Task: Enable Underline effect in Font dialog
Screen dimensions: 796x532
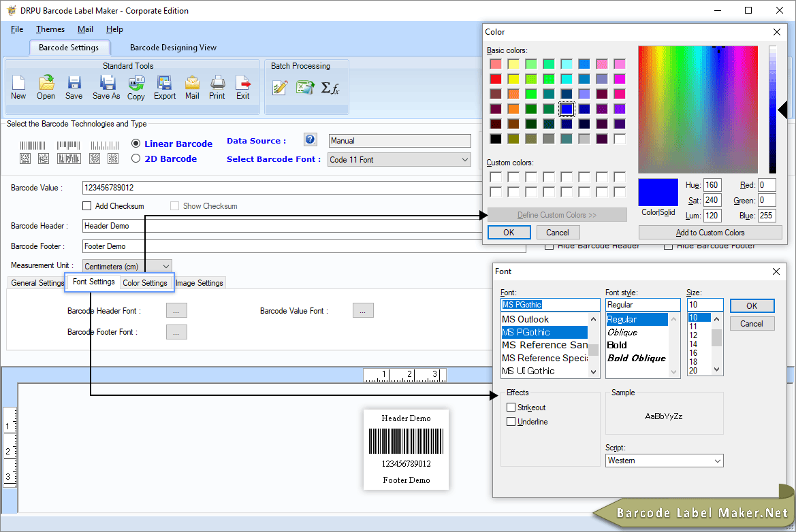Action: [x=511, y=421]
